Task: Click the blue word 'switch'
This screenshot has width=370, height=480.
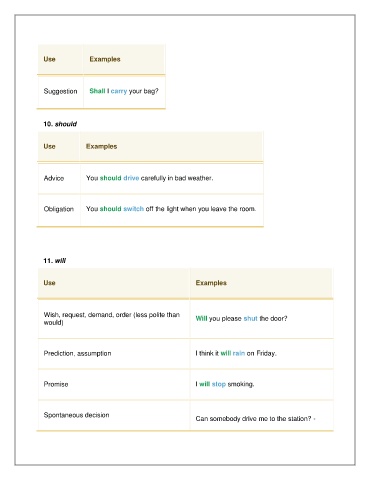Action: 133,209
